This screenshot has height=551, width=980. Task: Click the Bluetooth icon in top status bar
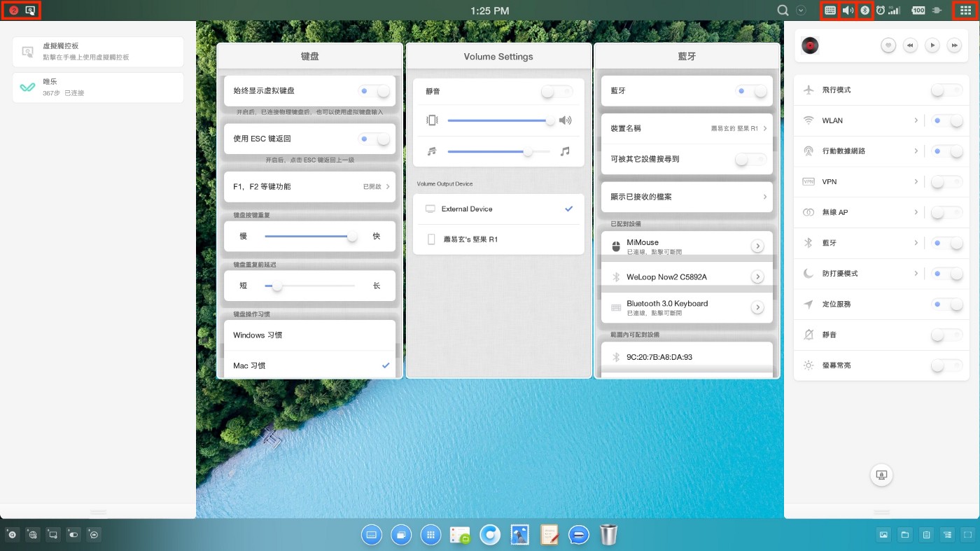click(x=864, y=11)
